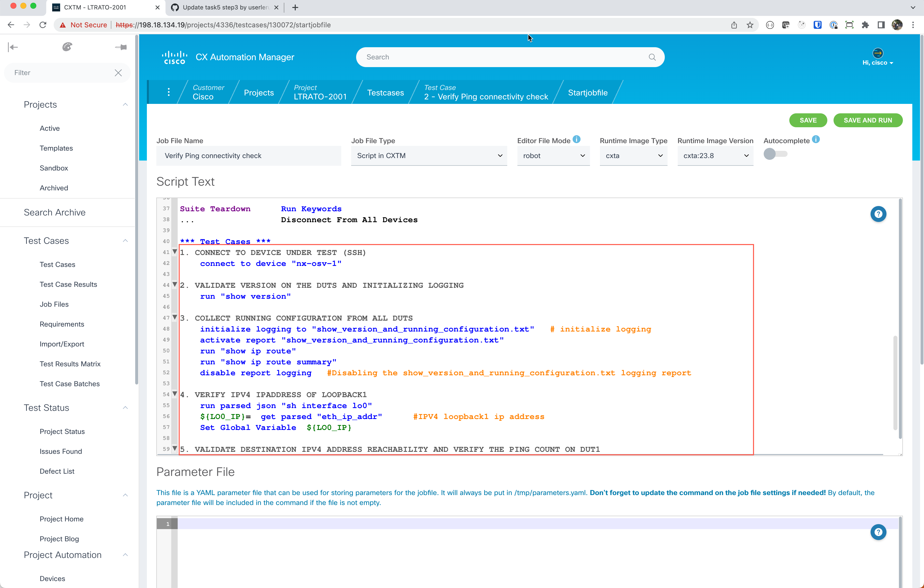Clear the sidebar Filter with X icon

point(118,73)
